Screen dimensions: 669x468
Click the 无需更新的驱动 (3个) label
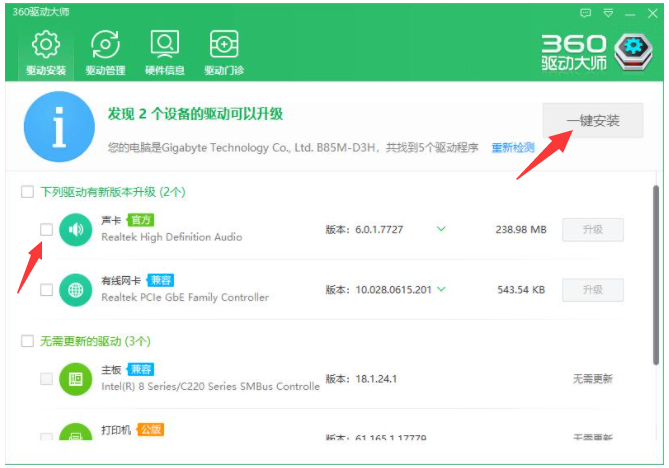pyautogui.click(x=95, y=341)
